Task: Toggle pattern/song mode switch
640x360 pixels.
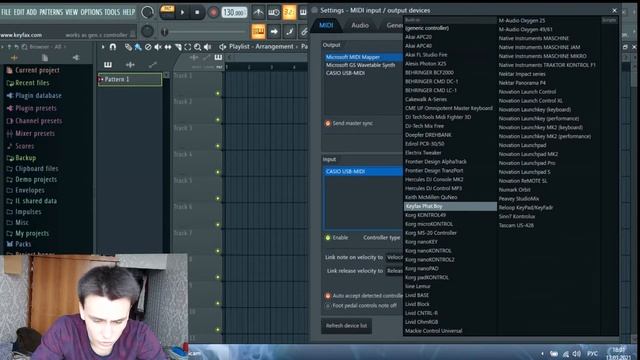Action: (167, 11)
